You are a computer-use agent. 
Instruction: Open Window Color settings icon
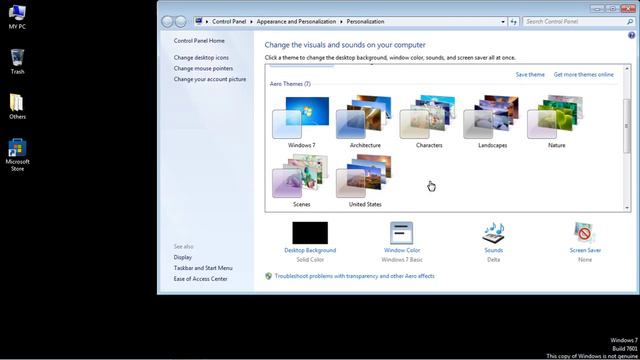[x=402, y=233]
